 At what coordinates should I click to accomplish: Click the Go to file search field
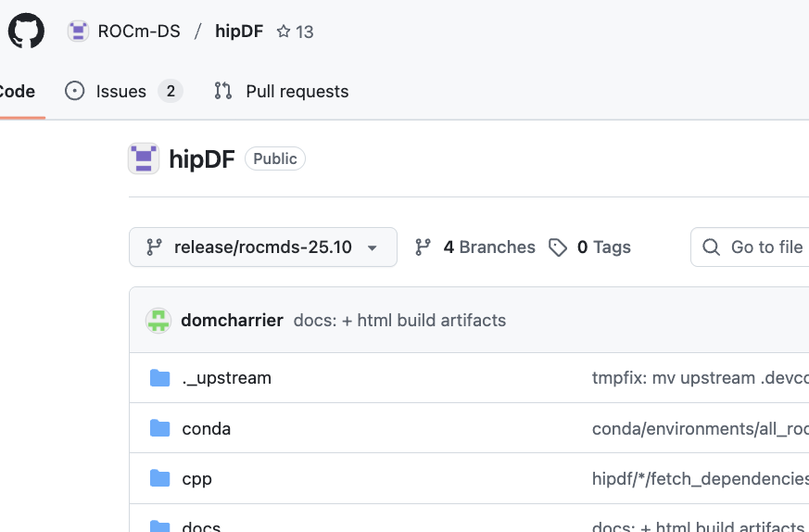point(750,247)
